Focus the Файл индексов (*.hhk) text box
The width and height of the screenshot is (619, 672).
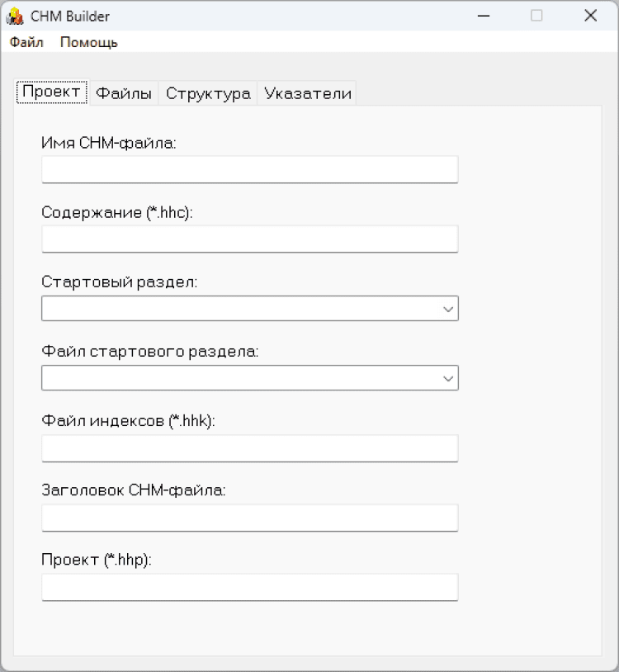pos(249,448)
